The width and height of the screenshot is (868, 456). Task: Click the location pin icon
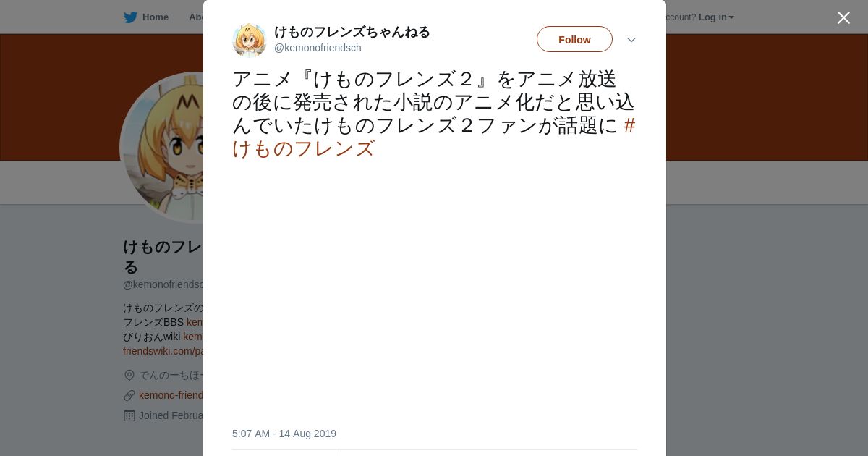click(129, 375)
